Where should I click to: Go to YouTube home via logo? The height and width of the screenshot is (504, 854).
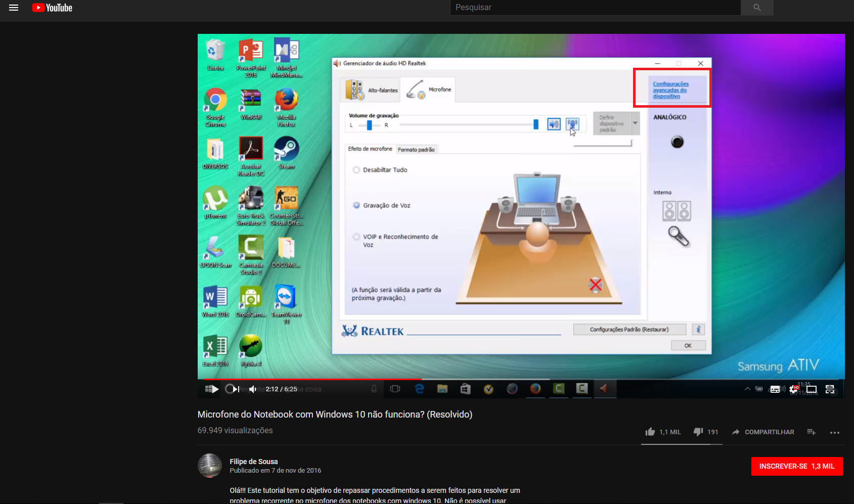point(52,8)
